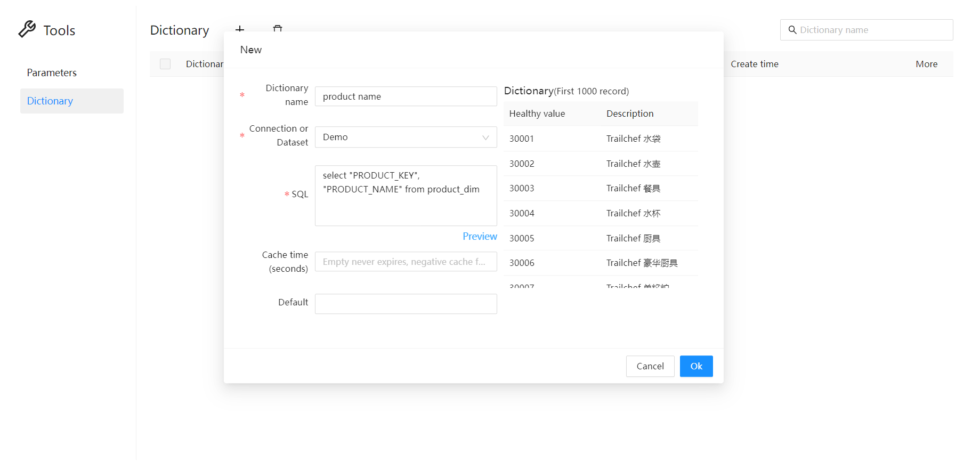Focus the Cache time input field
Viewport: 980px width, 461px height.
point(406,262)
